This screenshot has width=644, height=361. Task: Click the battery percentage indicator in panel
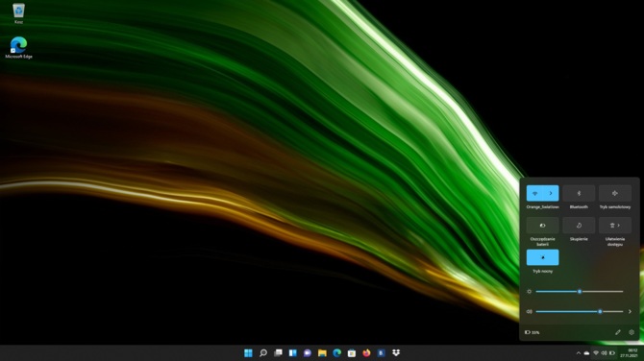pos(533,332)
